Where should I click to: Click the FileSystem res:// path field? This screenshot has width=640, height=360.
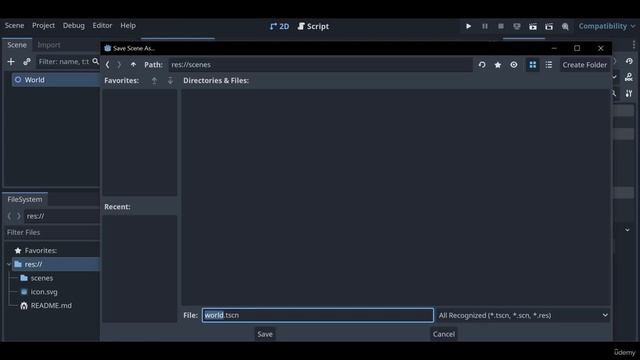tap(62, 216)
